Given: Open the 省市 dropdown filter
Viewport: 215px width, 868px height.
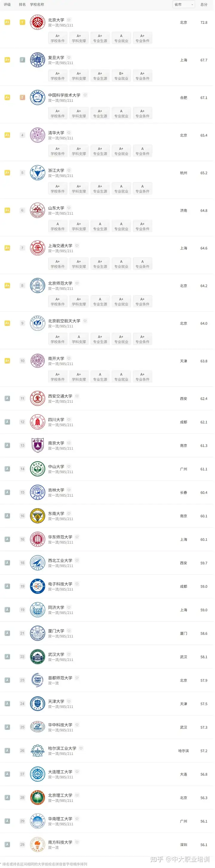Looking at the screenshot, I should (x=184, y=4).
